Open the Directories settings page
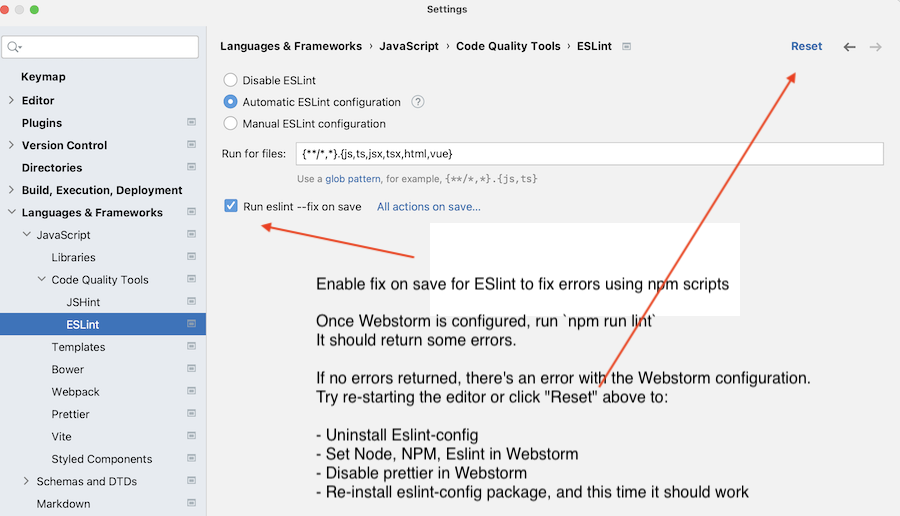This screenshot has height=516, width=900. (x=52, y=168)
